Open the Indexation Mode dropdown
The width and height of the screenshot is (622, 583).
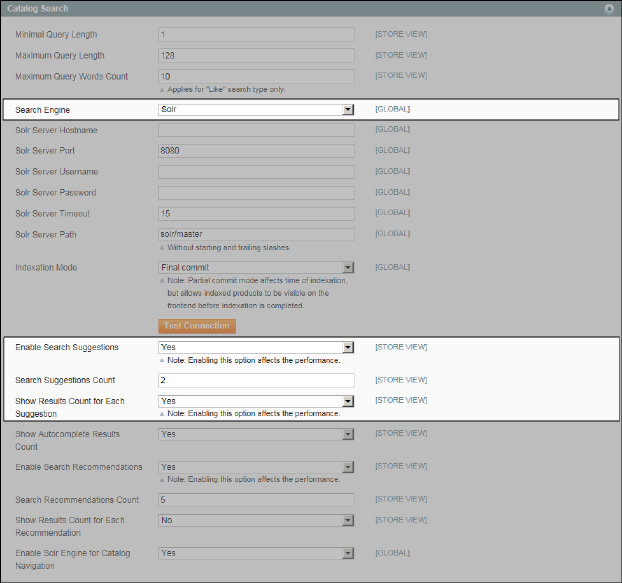(256, 267)
